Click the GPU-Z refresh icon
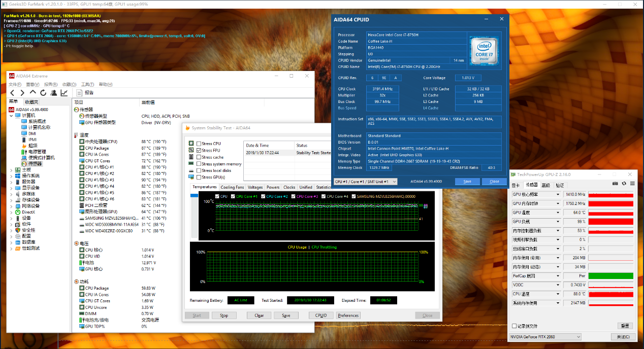 [624, 184]
